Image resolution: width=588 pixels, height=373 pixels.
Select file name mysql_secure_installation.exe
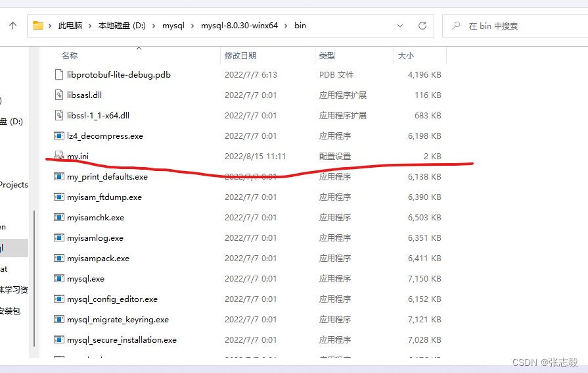point(122,340)
